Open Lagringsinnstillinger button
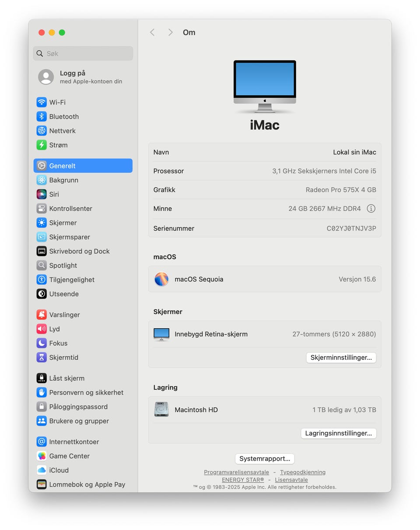 coord(338,433)
